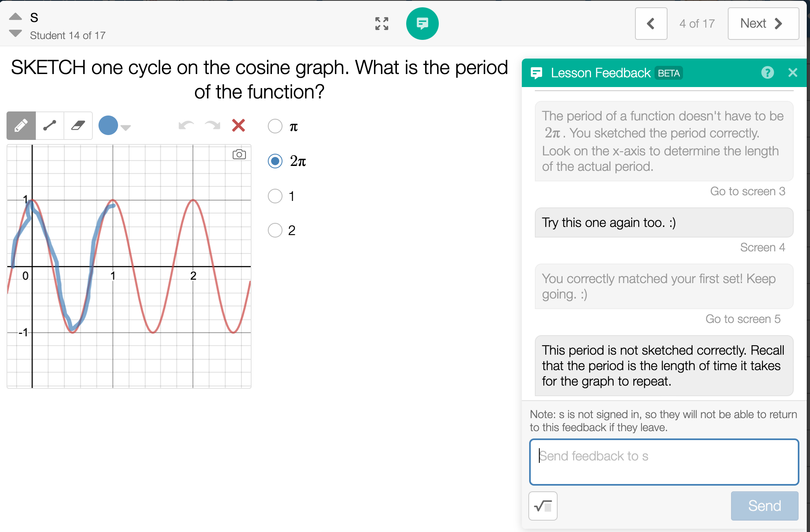Open the math input keyboard

click(543, 506)
